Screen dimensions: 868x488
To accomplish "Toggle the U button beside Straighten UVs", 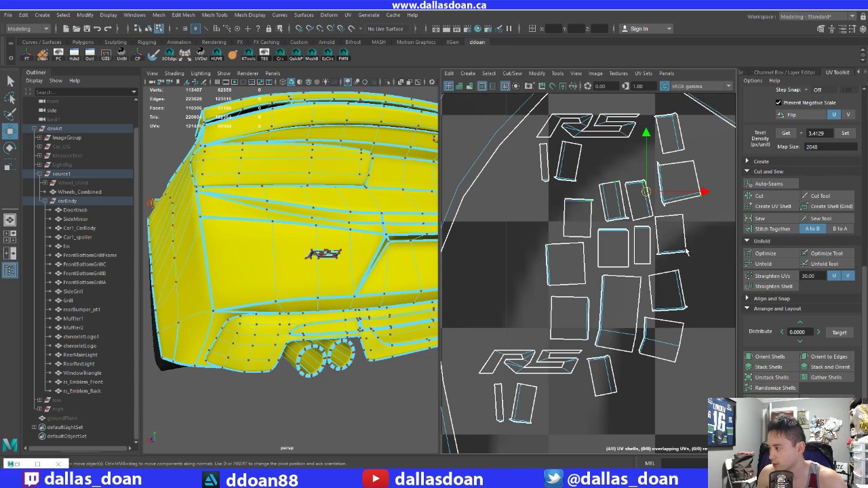I will (x=834, y=276).
